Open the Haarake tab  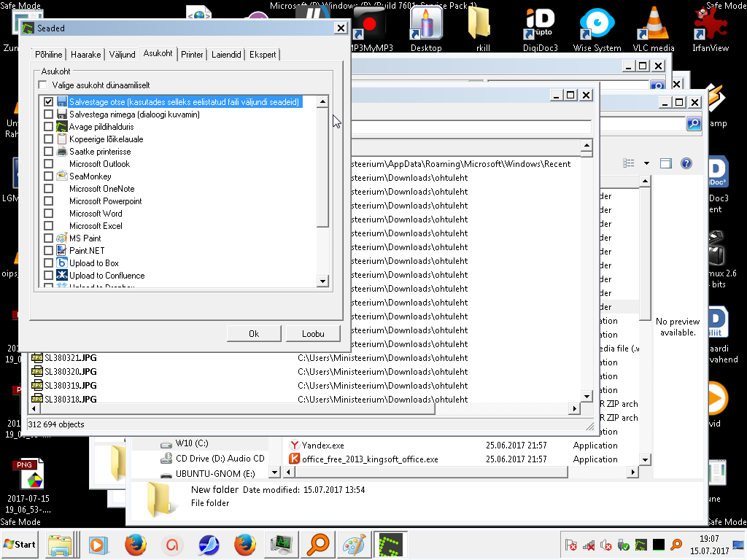point(86,55)
